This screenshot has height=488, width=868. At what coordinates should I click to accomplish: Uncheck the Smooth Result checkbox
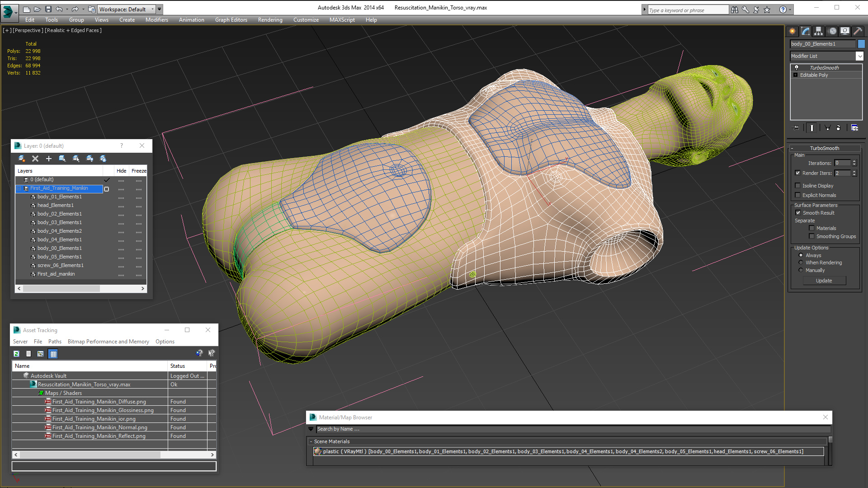[798, 213]
